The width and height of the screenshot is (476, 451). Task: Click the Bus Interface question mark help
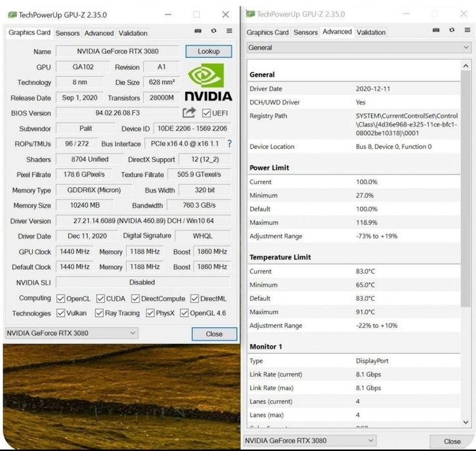(229, 144)
